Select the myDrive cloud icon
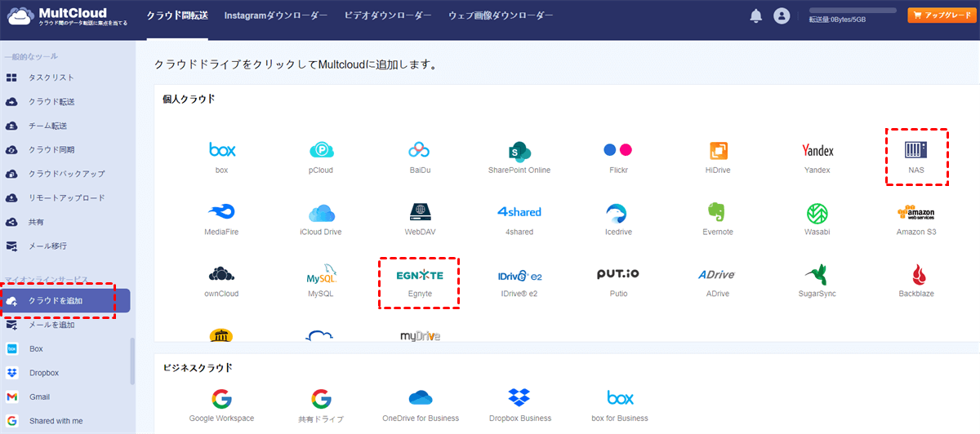The height and width of the screenshot is (434, 980). tap(420, 336)
